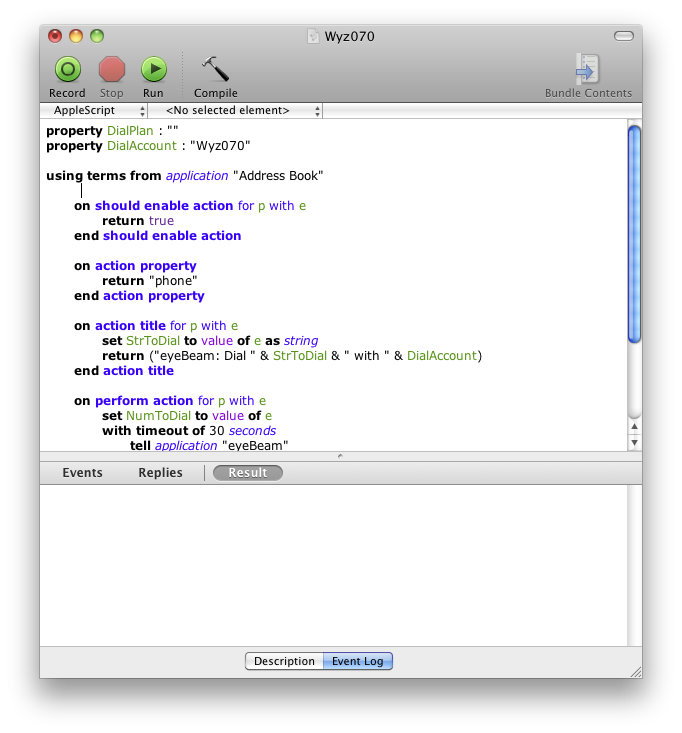The width and height of the screenshot is (682, 733).
Task: Place cursor on 'return true' line
Action: 138,221
